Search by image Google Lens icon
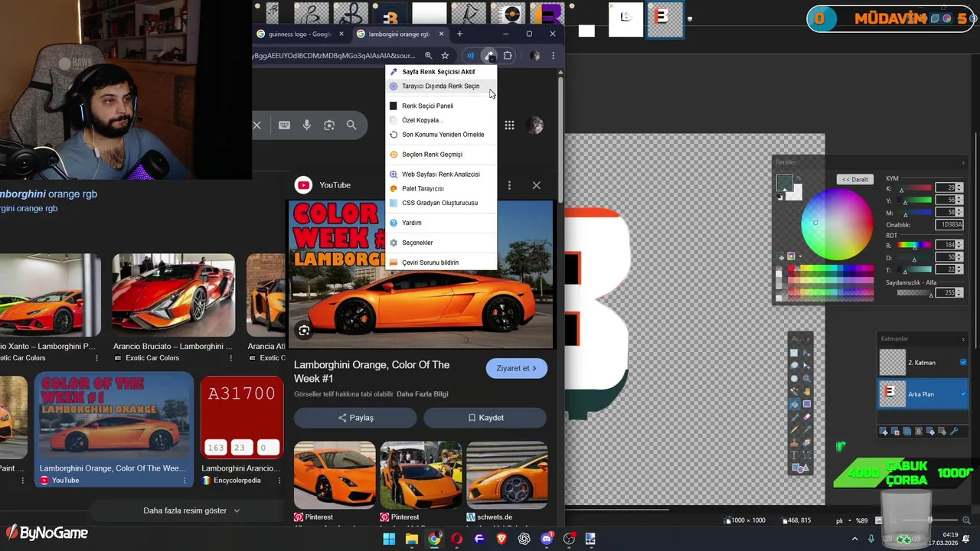980x551 pixels. 329,125
